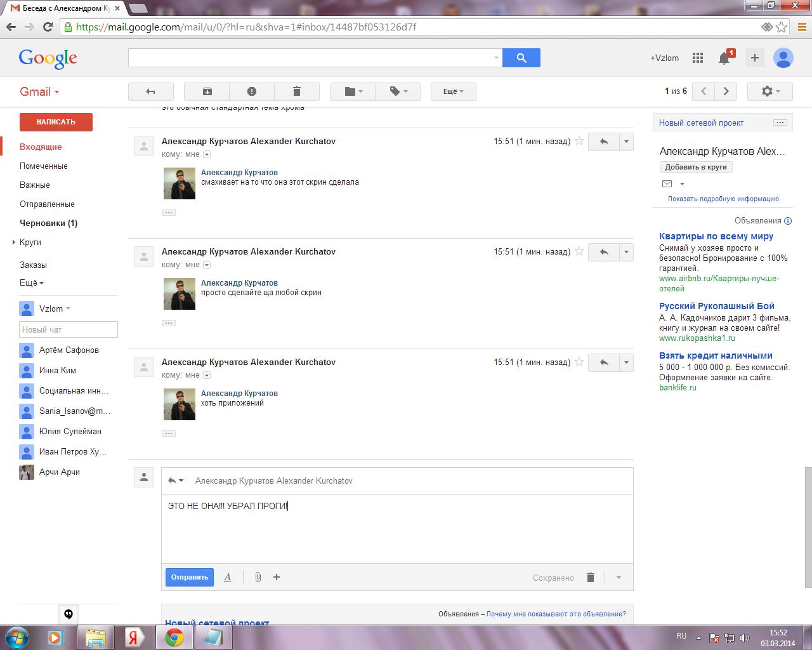Open Yandex browser in taskbar
The height and width of the screenshot is (650, 812).
tap(133, 637)
